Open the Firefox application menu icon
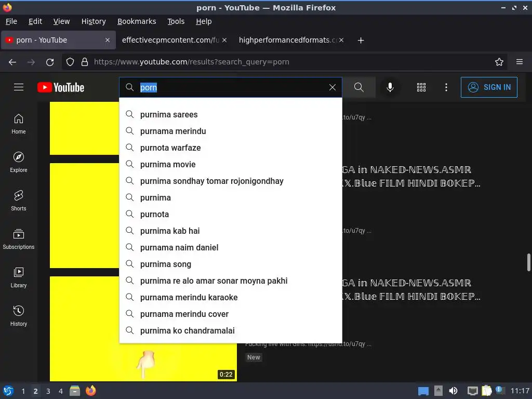The width and height of the screenshot is (532, 399). [x=520, y=62]
